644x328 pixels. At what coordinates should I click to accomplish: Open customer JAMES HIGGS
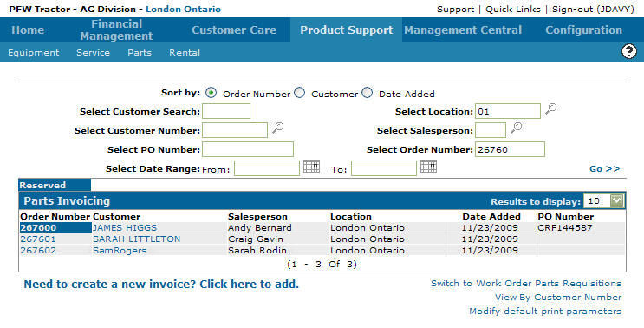125,227
